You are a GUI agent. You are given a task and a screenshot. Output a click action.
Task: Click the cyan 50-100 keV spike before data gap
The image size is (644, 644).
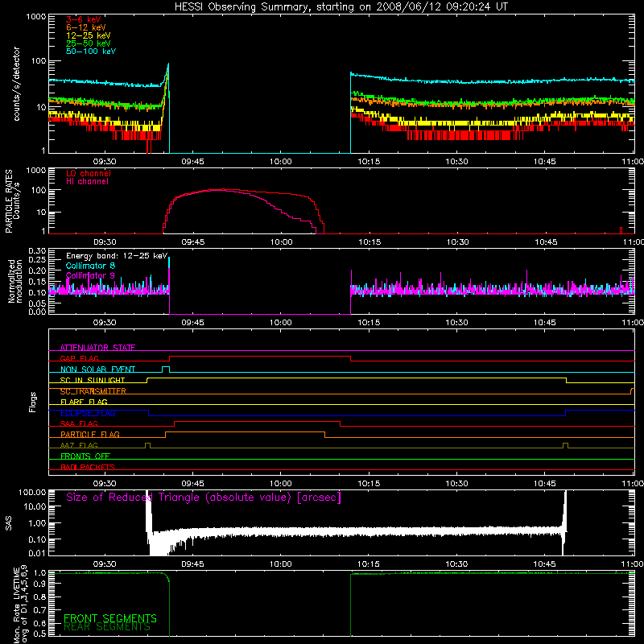coord(168,66)
